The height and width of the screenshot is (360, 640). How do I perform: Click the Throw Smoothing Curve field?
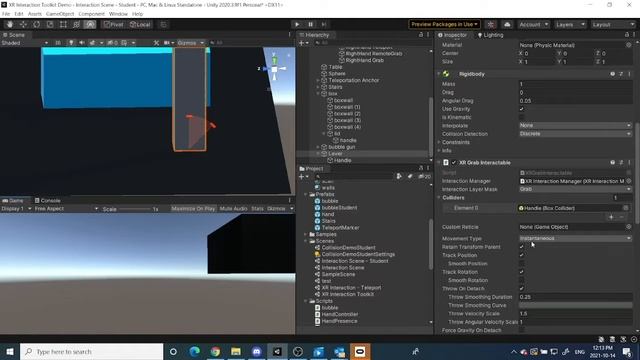point(576,305)
